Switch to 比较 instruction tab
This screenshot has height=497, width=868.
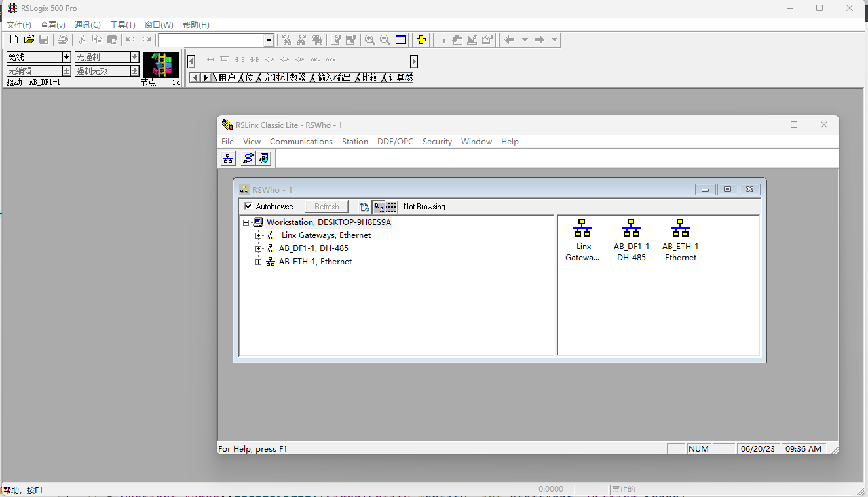pos(369,77)
